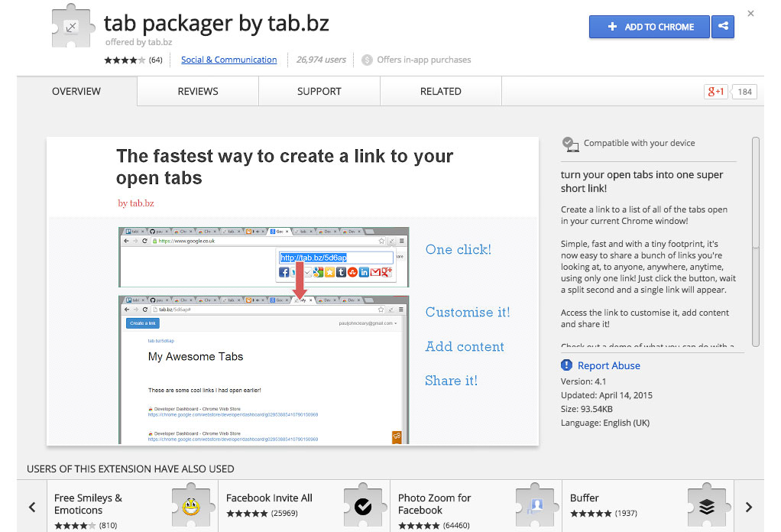Switch to the Reviews tab
This screenshot has width=781, height=532.
click(x=198, y=91)
